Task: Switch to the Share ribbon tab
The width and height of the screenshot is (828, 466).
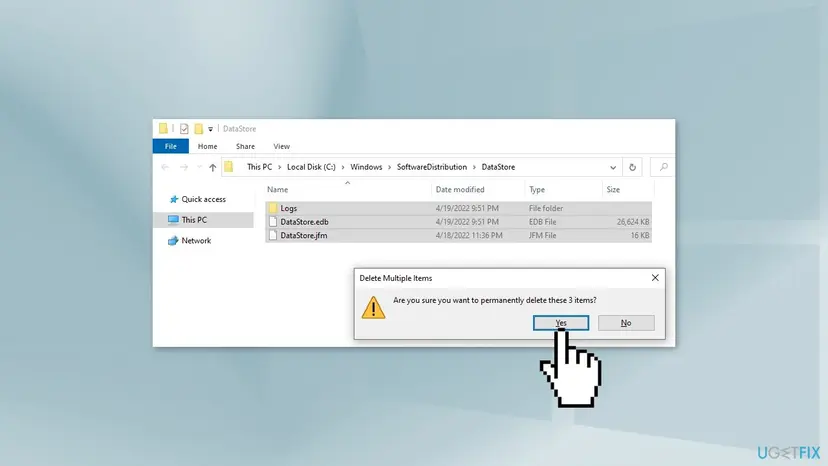Action: (x=245, y=146)
